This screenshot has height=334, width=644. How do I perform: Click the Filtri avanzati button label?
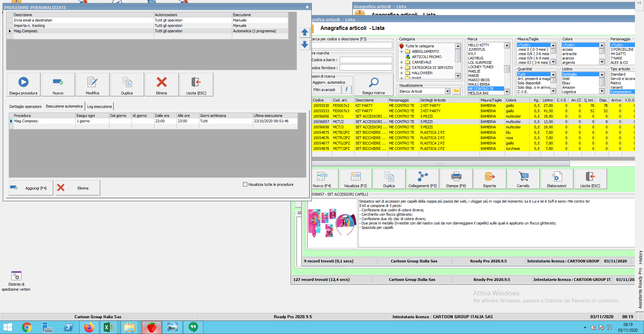(x=324, y=90)
